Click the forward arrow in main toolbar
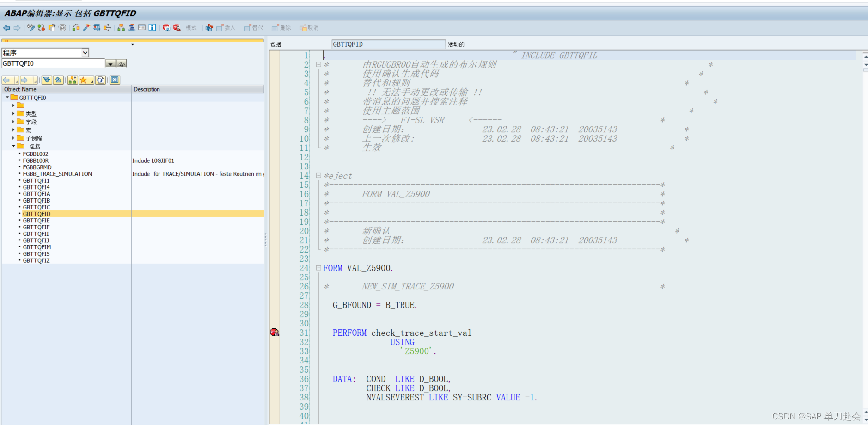This screenshot has width=868, height=425. (17, 28)
